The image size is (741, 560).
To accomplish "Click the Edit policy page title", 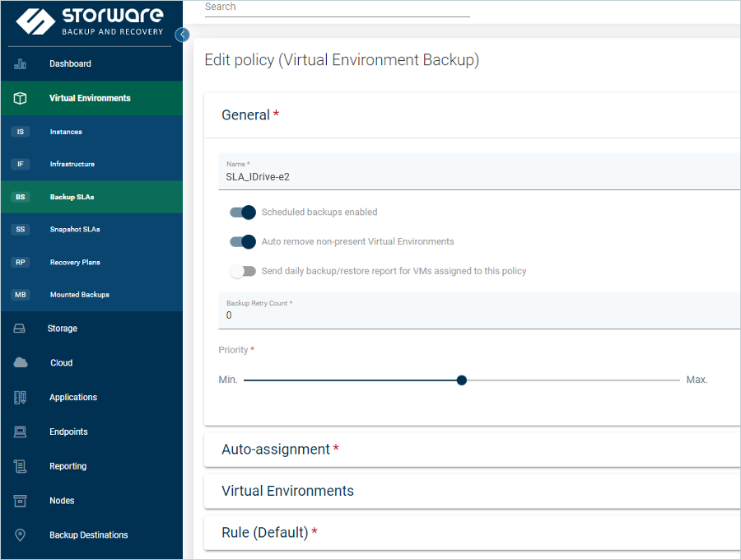I will pos(342,60).
